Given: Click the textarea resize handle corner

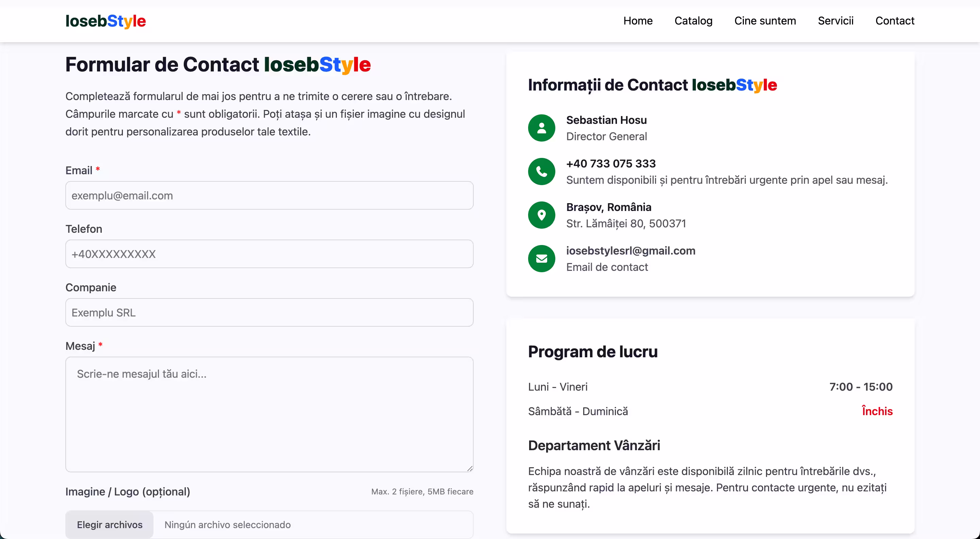Looking at the screenshot, I should pos(470,469).
